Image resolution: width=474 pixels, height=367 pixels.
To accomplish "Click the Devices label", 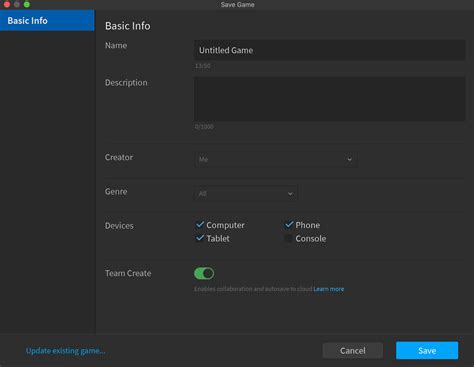I will [x=119, y=226].
